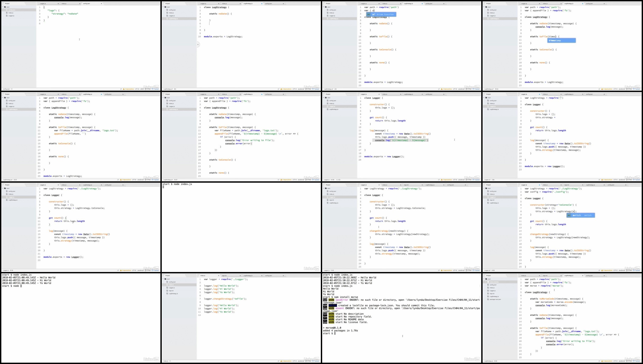This screenshot has width=643, height=364.
Task: Click the LinkedIn watermark in the blank node index.js terminal
Action: pos(311,269)
